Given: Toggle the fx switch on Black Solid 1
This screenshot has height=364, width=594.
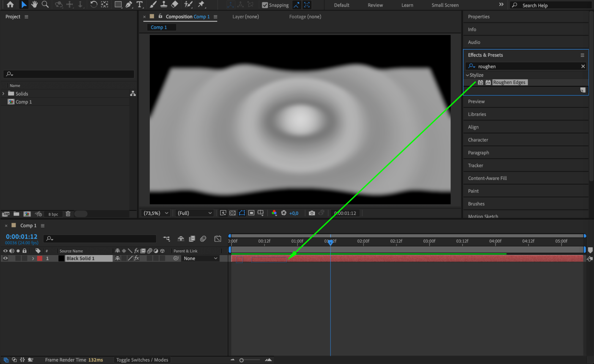Looking at the screenshot, I should (x=137, y=258).
